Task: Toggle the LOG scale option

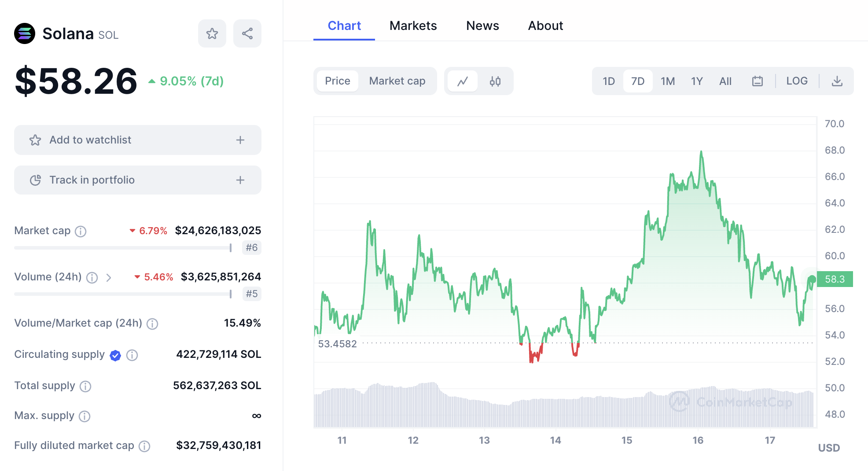Action: (x=797, y=81)
